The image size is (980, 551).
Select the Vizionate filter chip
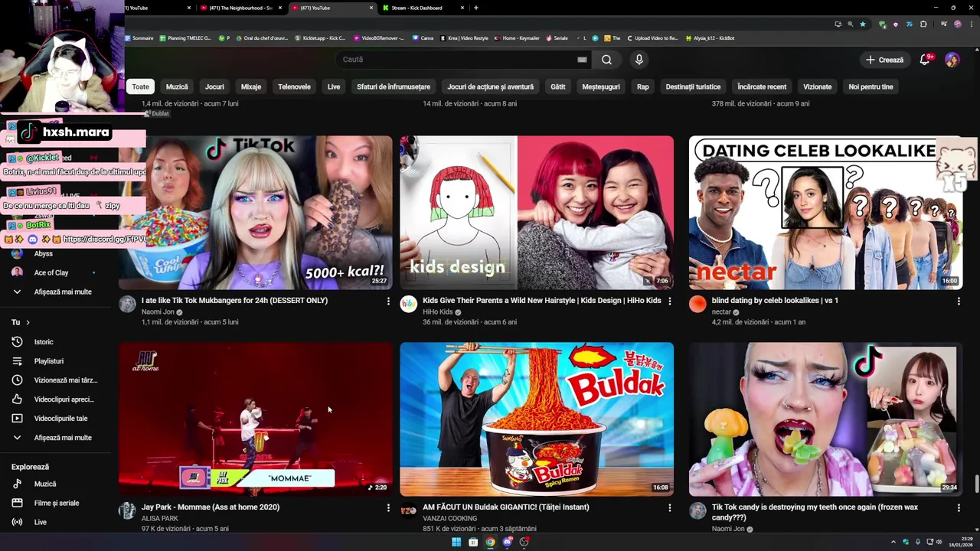pyautogui.click(x=818, y=86)
